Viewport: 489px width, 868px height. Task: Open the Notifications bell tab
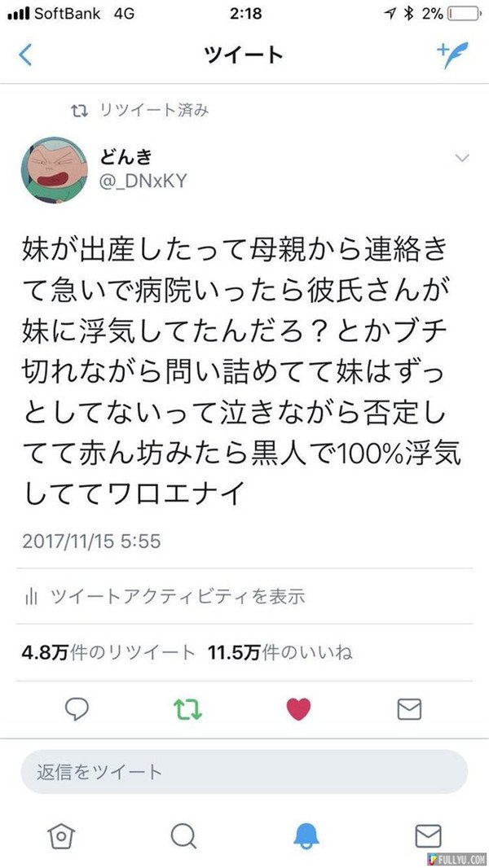(x=306, y=835)
